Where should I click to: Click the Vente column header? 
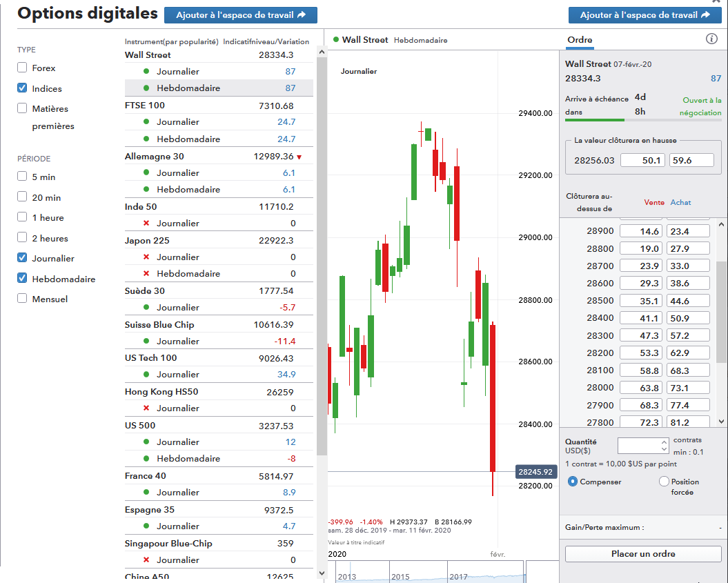pyautogui.click(x=654, y=202)
